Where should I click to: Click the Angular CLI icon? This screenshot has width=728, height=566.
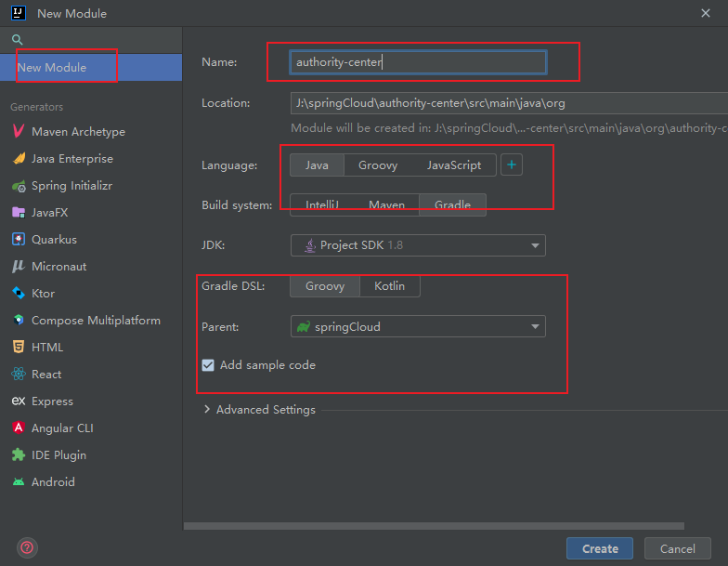19,428
